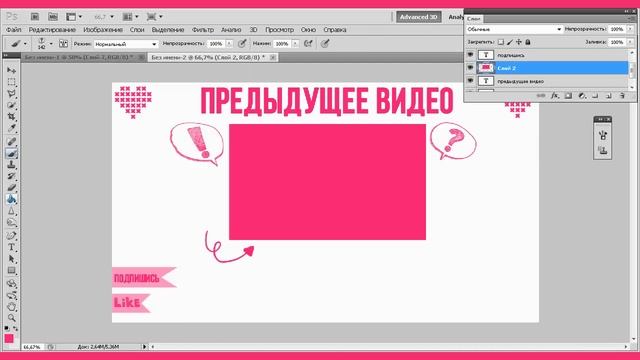Open Mini Bridge from the application bar

pos(53,17)
